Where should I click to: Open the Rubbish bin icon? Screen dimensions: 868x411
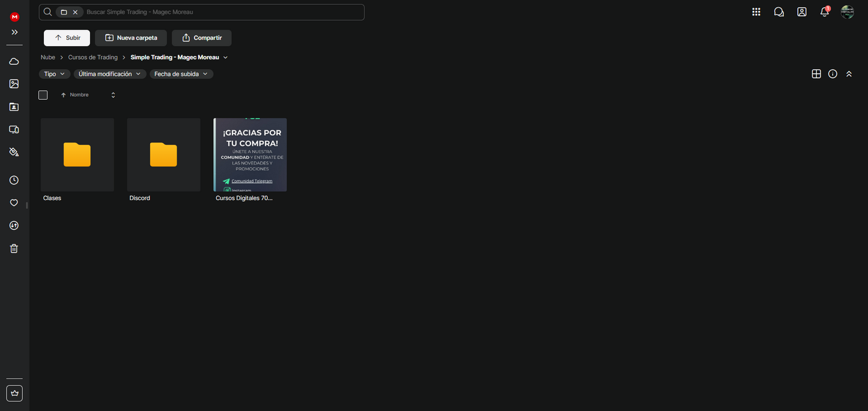(x=14, y=249)
